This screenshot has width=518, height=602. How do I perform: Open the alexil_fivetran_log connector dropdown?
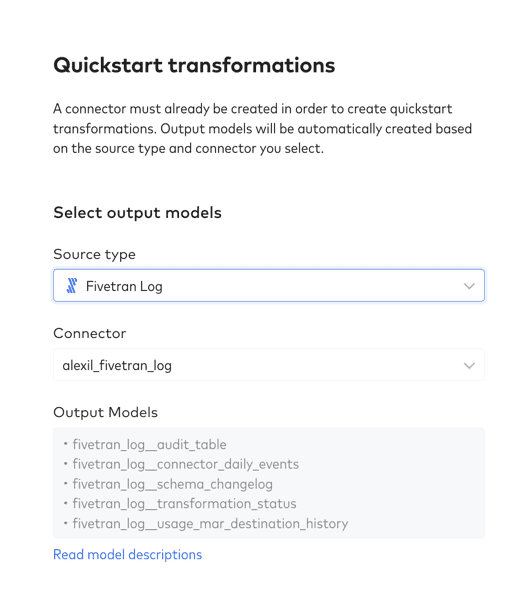pyautogui.click(x=269, y=365)
